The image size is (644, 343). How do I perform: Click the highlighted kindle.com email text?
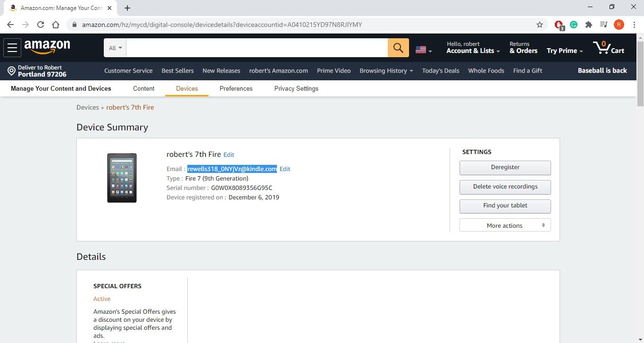click(232, 169)
